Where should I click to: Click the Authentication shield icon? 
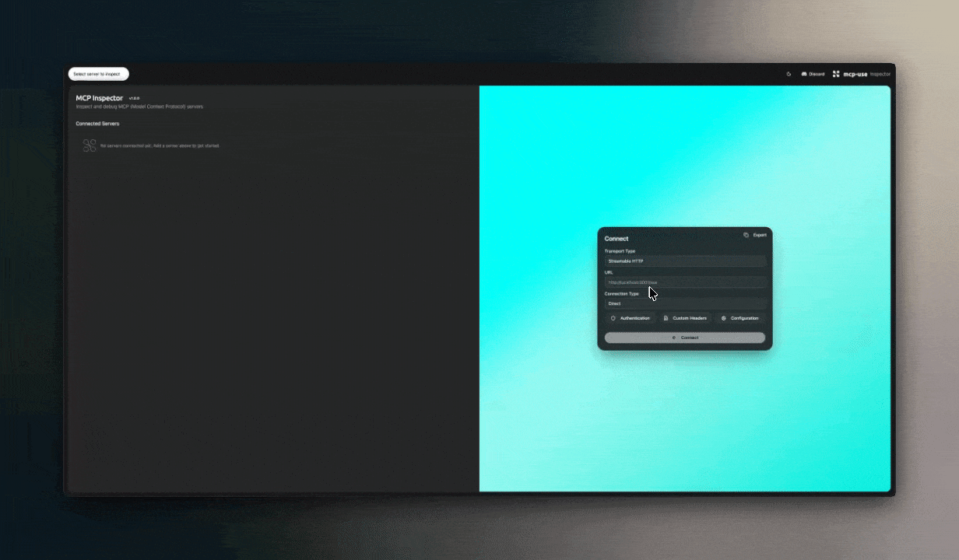pos(613,318)
